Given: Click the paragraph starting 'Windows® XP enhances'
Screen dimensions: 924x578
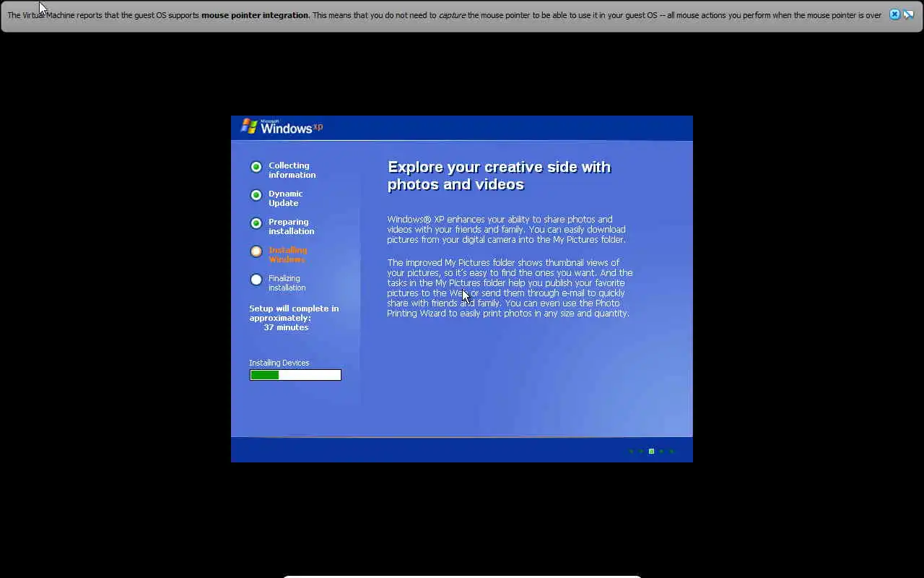Looking at the screenshot, I should click(507, 229).
